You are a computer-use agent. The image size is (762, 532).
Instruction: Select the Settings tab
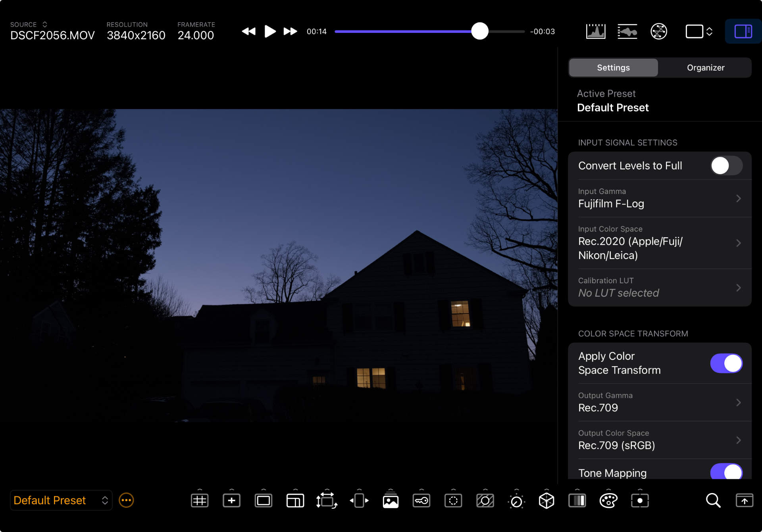coord(613,68)
